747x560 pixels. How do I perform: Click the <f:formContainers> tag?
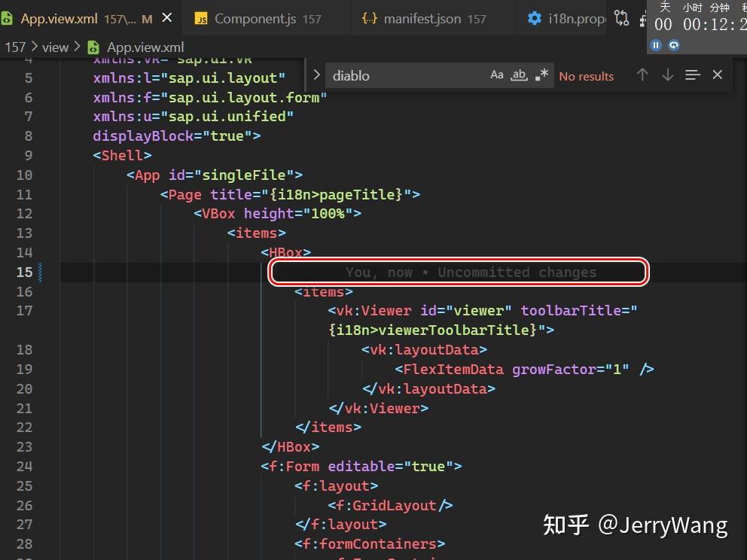pyautogui.click(x=370, y=543)
